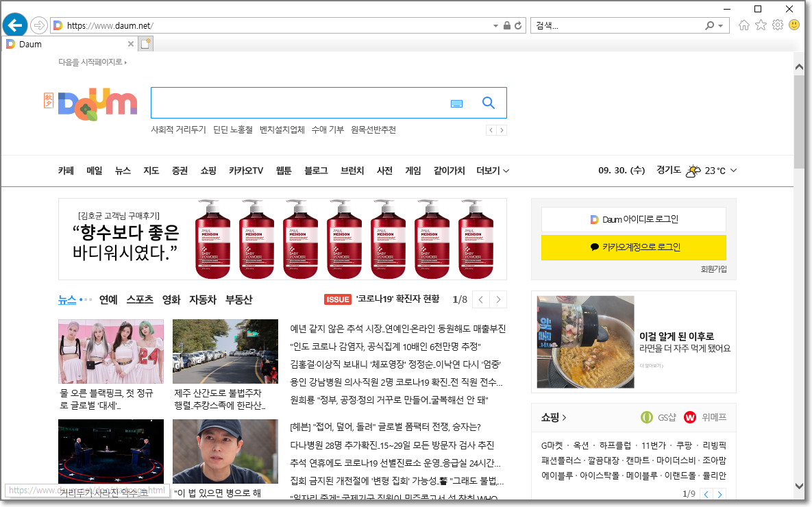The width and height of the screenshot is (812, 507).
Task: Click the GS샵 green logo icon
Action: pyautogui.click(x=647, y=417)
